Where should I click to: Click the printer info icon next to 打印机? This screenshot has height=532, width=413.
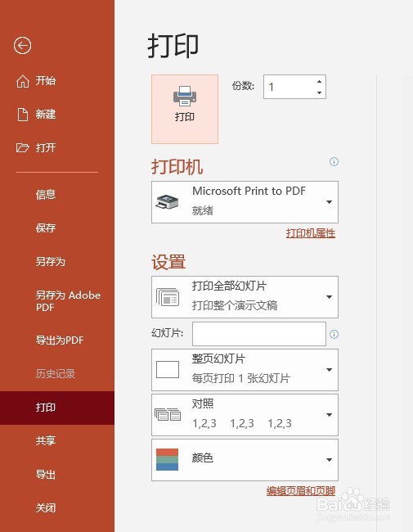click(x=334, y=161)
